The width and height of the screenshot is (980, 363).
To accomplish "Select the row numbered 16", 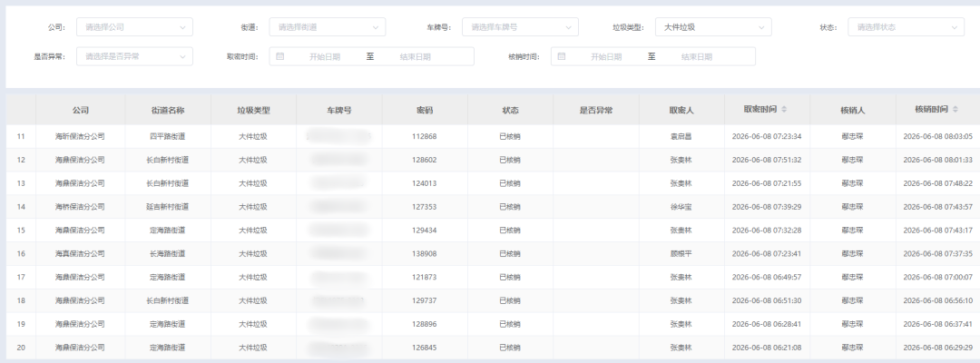I will pyautogui.click(x=493, y=254).
